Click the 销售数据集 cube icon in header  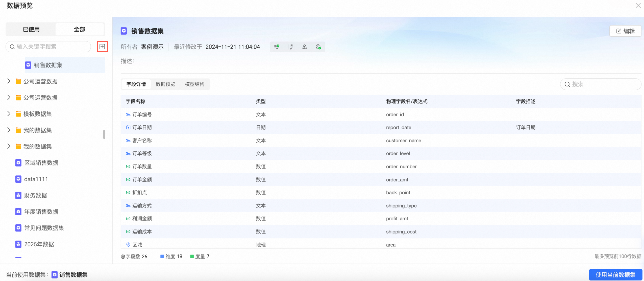click(x=124, y=31)
